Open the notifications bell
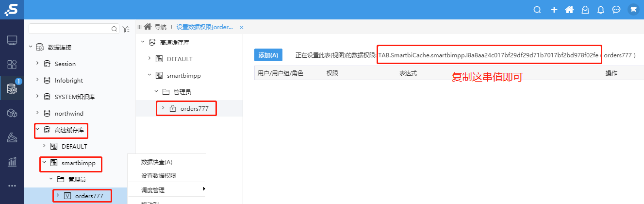 click(x=601, y=10)
